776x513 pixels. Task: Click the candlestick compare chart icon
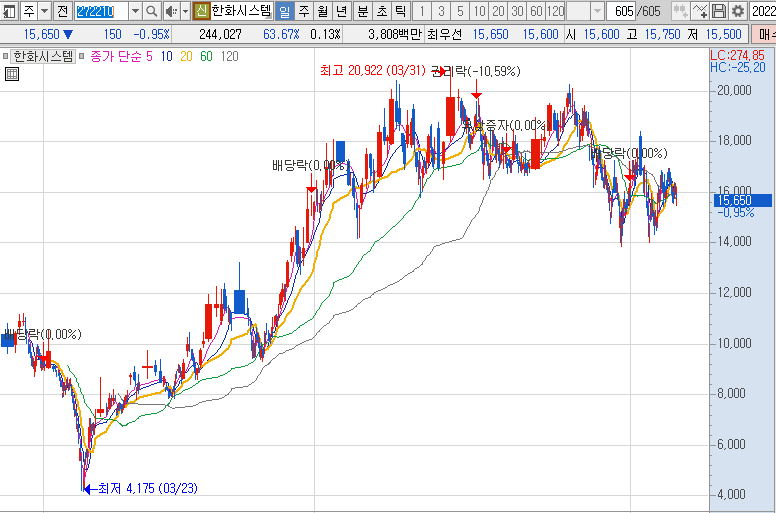point(680,10)
